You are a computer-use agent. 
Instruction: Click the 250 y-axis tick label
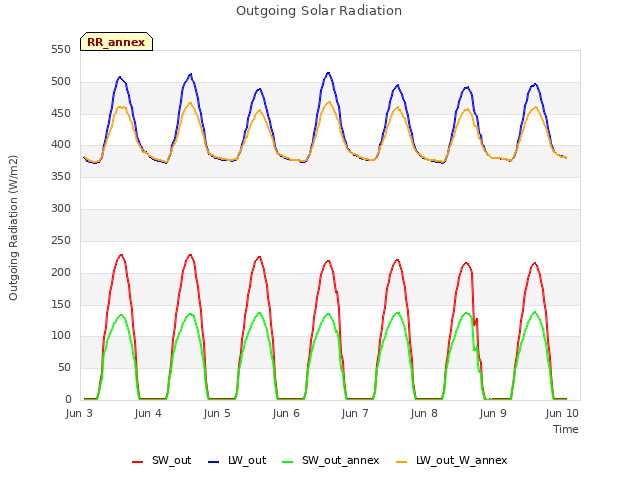tap(61, 240)
